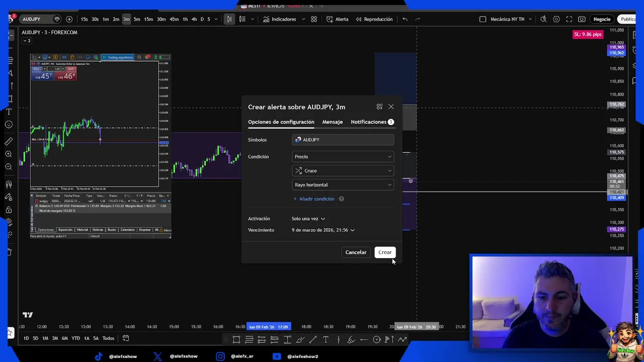
Task: Click the Cancelar button
Action: [356, 252]
